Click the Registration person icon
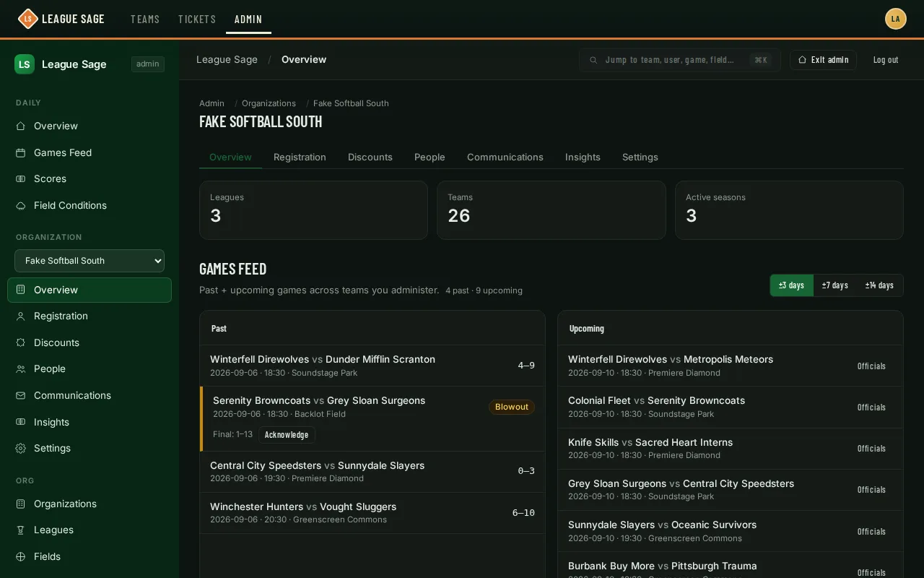This screenshot has width=924, height=578. click(x=21, y=316)
